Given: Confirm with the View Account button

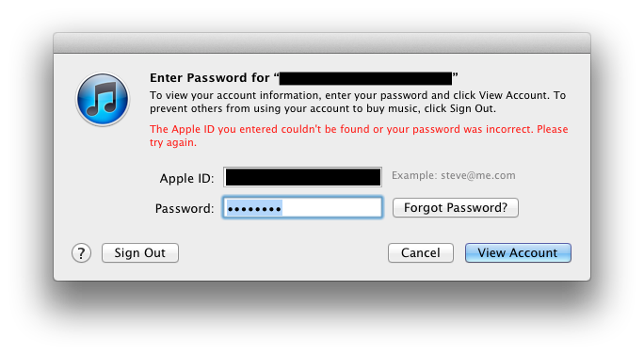Looking at the screenshot, I should tap(518, 252).
